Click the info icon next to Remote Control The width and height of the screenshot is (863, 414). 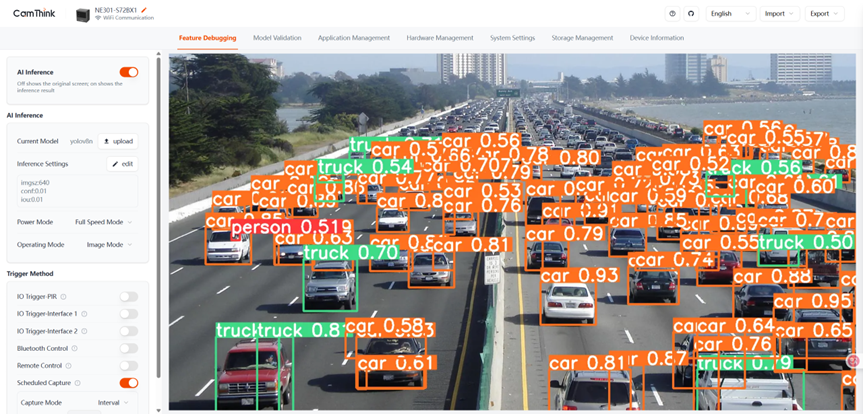(68, 366)
